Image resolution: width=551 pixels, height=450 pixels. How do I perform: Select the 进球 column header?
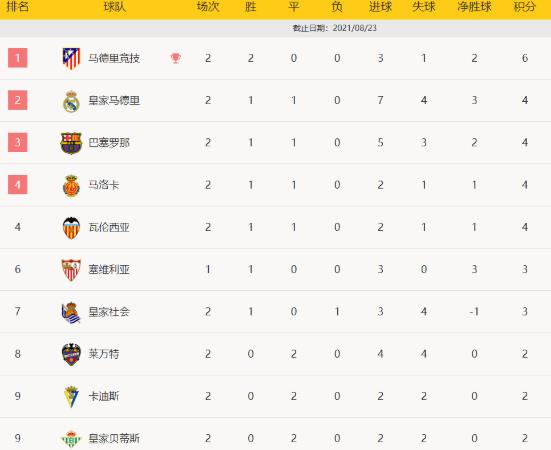coord(380,7)
